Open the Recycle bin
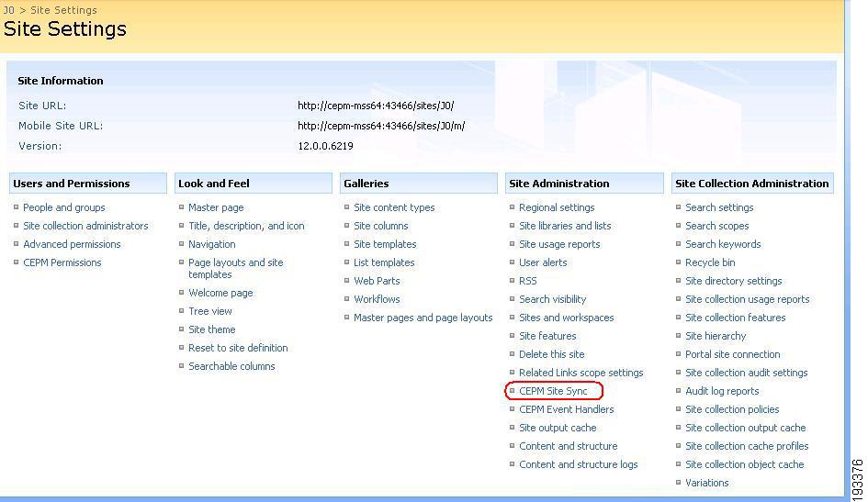The height and width of the screenshot is (502, 868). click(710, 262)
